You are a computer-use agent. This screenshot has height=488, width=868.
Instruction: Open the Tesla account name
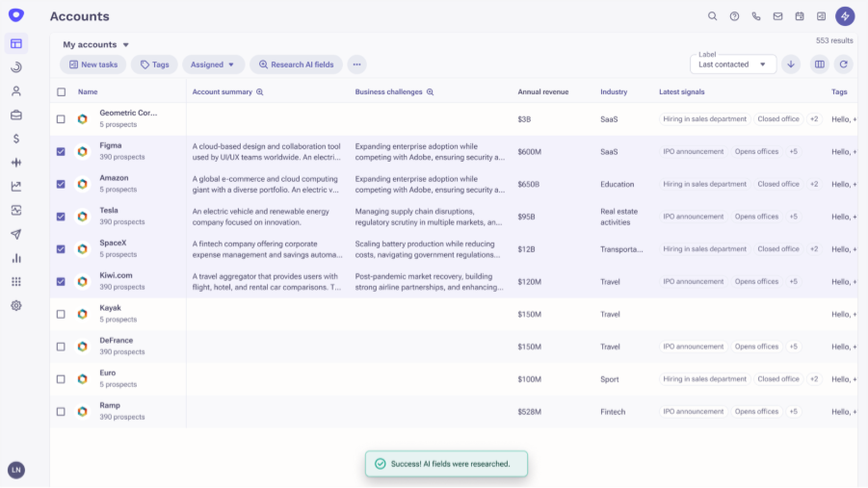pos(109,210)
